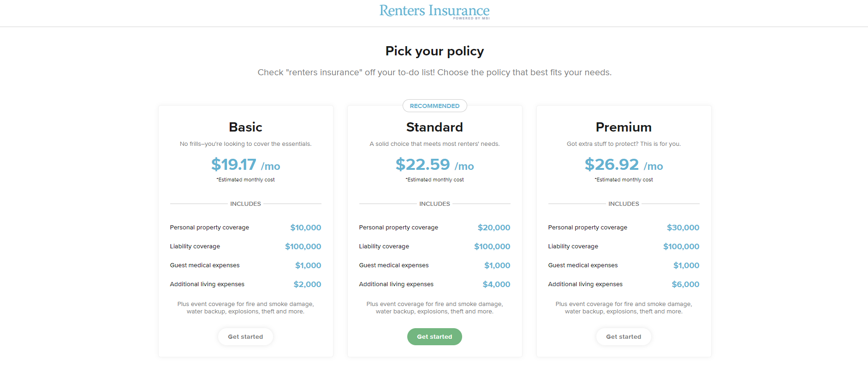868x372 pixels.
Task: Click the $26.92 /mo Premium price
Action: pyautogui.click(x=624, y=165)
